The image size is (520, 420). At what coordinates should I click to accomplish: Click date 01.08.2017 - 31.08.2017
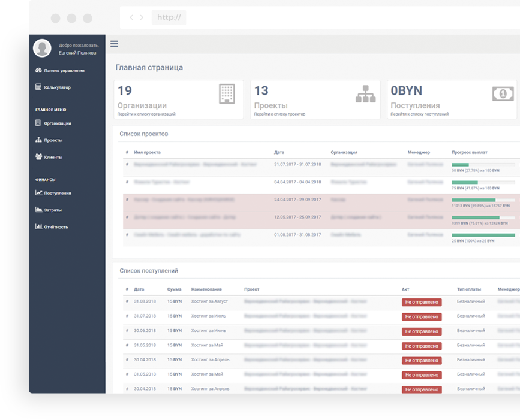(x=297, y=234)
